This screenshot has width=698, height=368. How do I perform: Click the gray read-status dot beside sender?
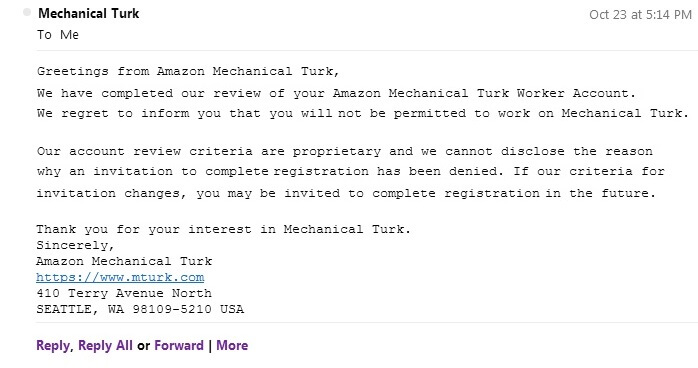[x=27, y=12]
